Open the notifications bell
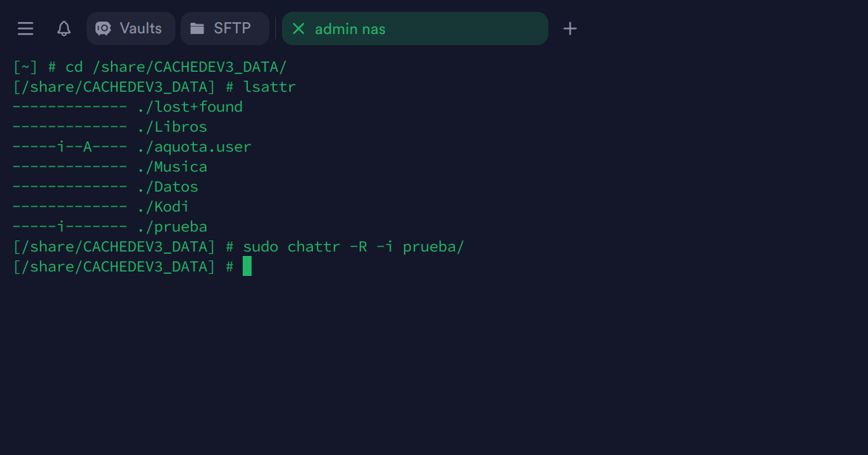Screen dimensions: 868x455 coord(64,29)
